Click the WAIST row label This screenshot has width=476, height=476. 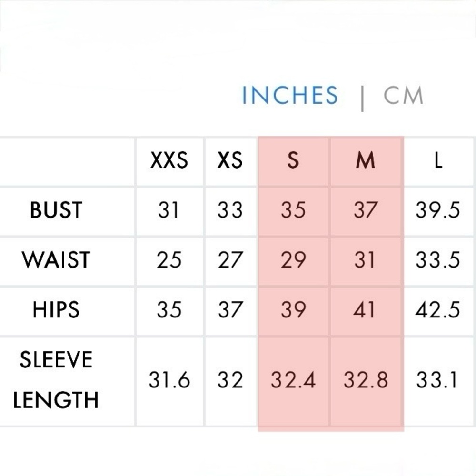(x=56, y=259)
